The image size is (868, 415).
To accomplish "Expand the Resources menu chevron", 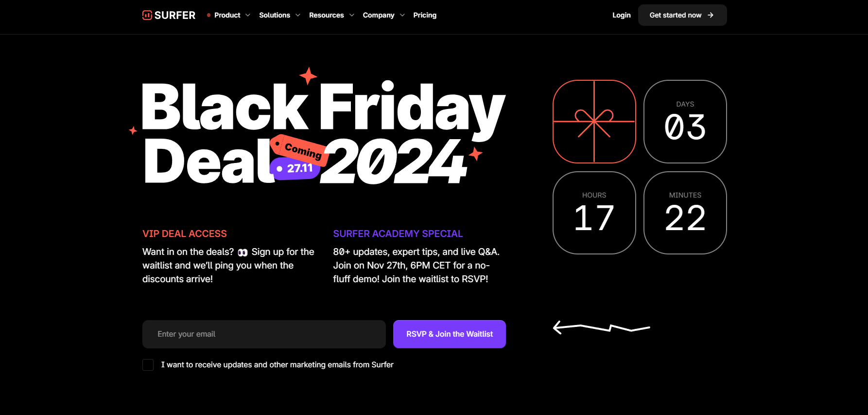I will [x=352, y=15].
